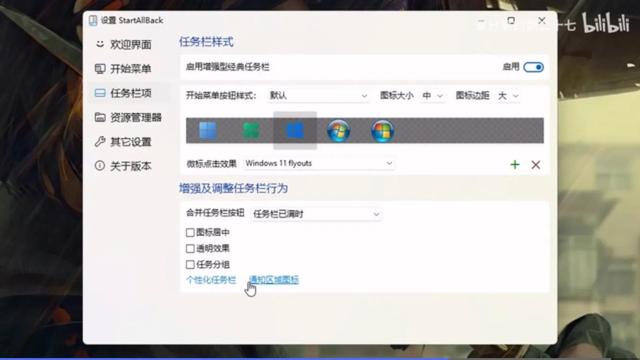Open 资源管理器 settings page
This screenshot has width=640, height=360.
pyautogui.click(x=129, y=118)
